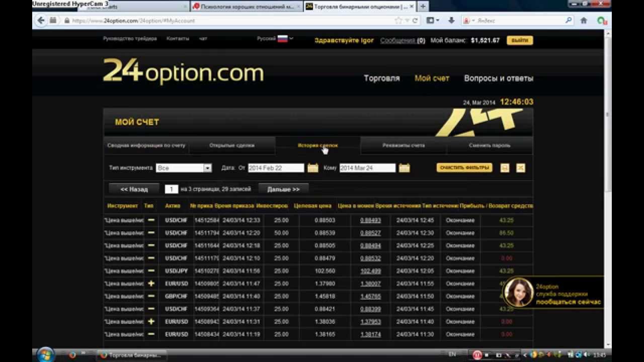The image size is (644, 362).
Task: Click the Yandex search magnifier icon
Action: click(569, 21)
